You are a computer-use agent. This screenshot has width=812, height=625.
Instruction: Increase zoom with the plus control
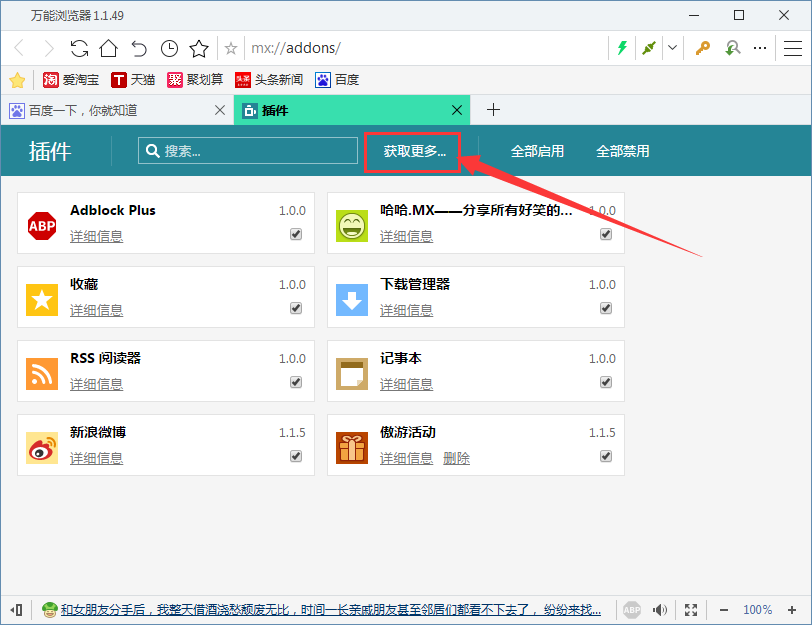(791, 609)
